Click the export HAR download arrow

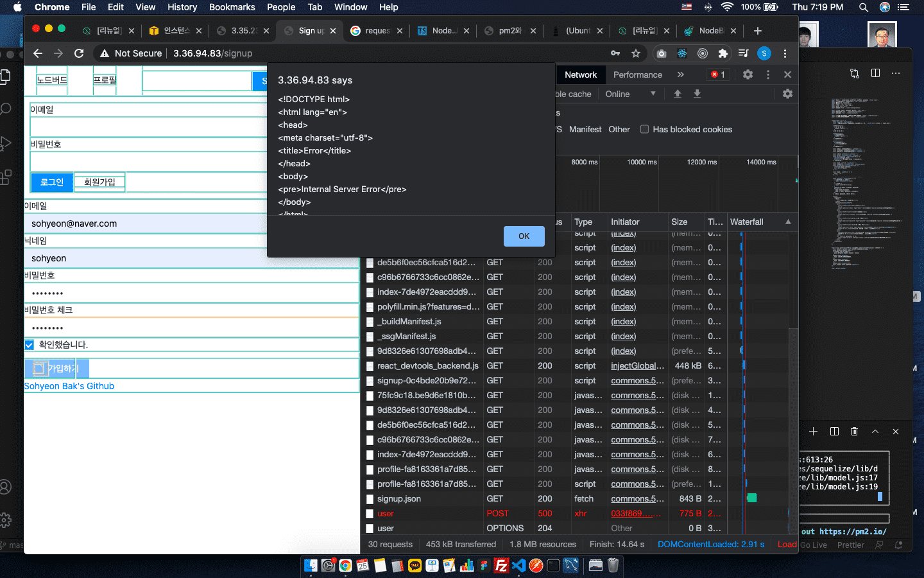click(697, 94)
